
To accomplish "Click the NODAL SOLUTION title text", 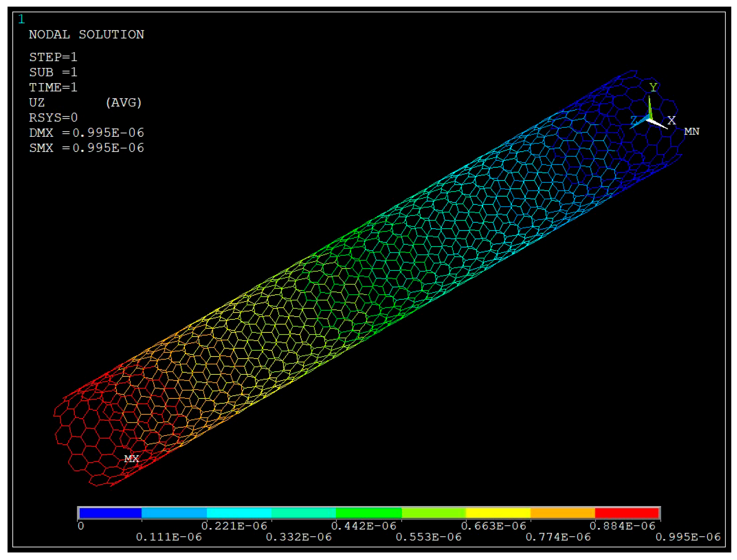I will [x=86, y=35].
